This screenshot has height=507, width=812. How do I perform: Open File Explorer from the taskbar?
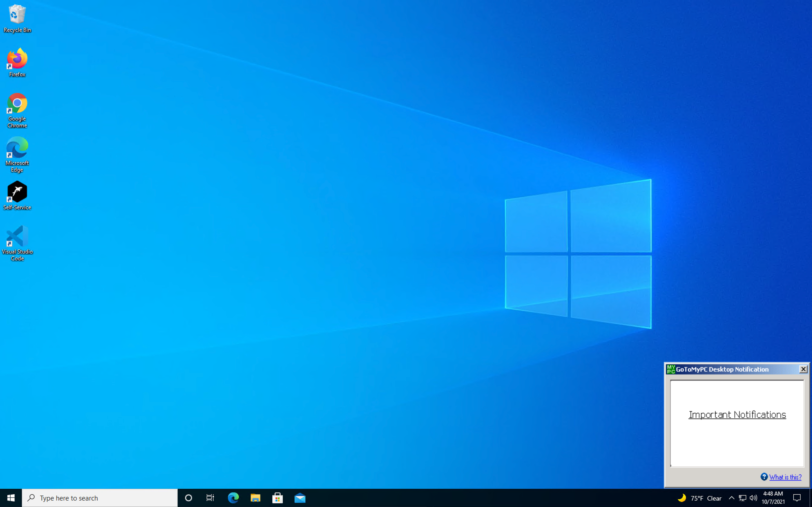click(x=255, y=498)
